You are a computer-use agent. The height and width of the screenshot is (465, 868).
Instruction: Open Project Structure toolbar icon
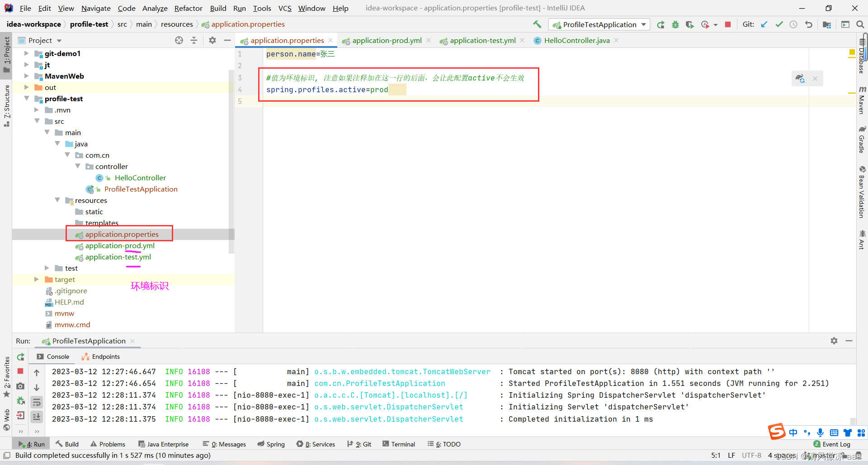tap(827, 24)
